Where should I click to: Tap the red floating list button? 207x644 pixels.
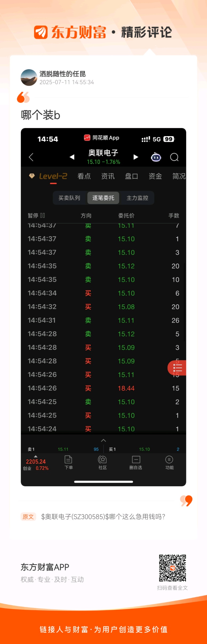(177, 368)
